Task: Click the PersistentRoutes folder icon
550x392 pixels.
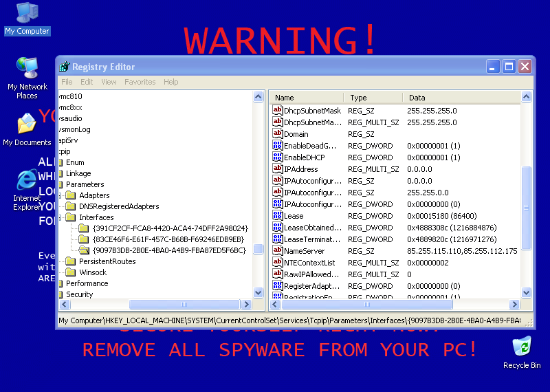Action: click(x=71, y=261)
